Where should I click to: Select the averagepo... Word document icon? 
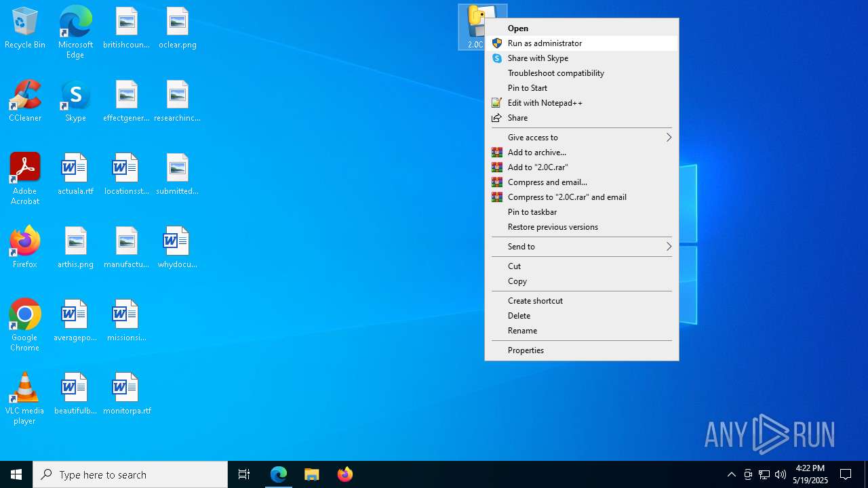click(75, 321)
